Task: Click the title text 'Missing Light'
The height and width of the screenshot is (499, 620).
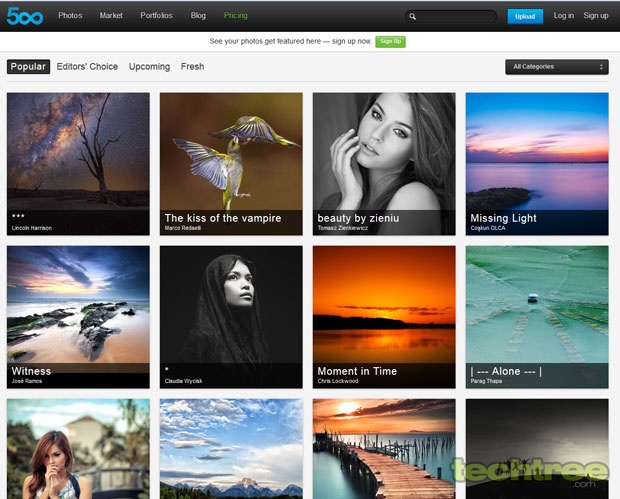Action: (503, 218)
